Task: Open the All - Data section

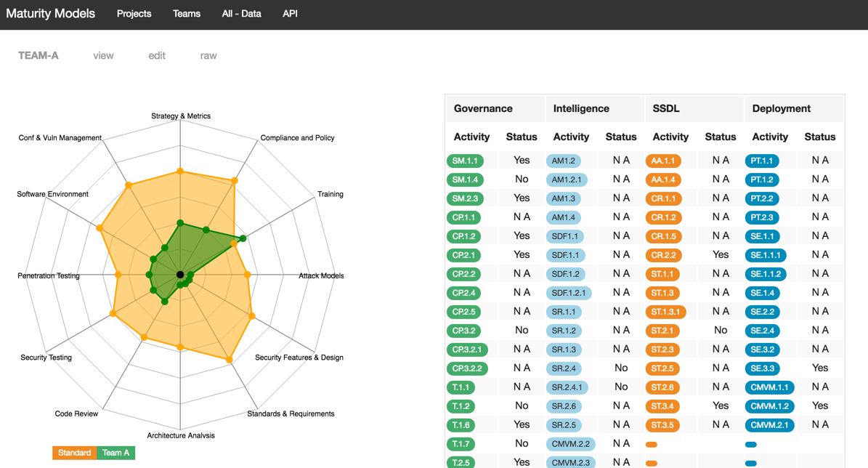Action: [x=241, y=14]
